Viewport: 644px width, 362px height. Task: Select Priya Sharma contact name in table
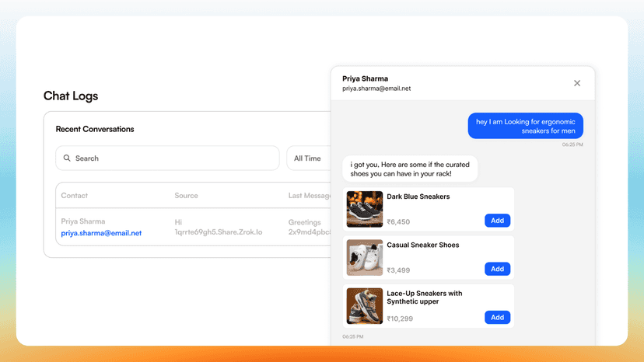pos(83,221)
